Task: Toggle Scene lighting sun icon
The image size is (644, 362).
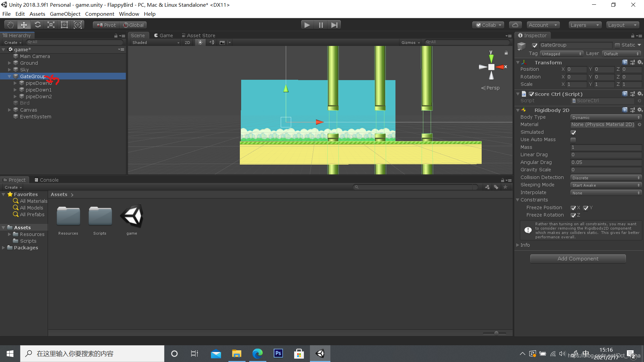Action: [200, 43]
